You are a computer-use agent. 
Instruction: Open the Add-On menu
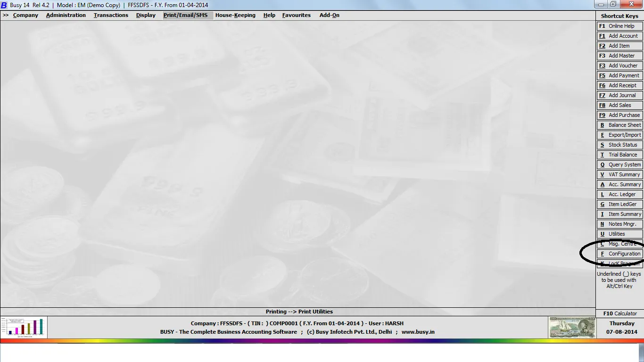coord(330,15)
